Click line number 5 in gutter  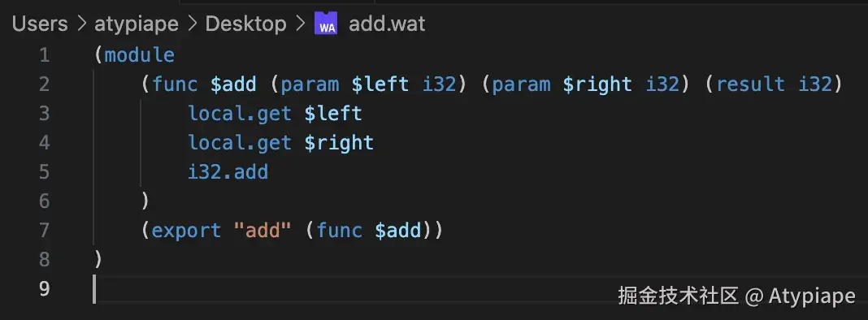click(x=44, y=171)
